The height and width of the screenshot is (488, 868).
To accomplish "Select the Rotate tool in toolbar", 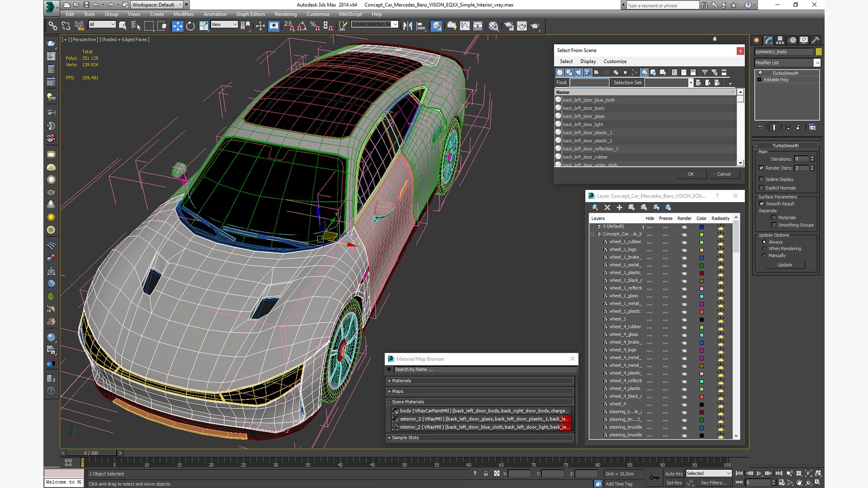I will tap(190, 26).
